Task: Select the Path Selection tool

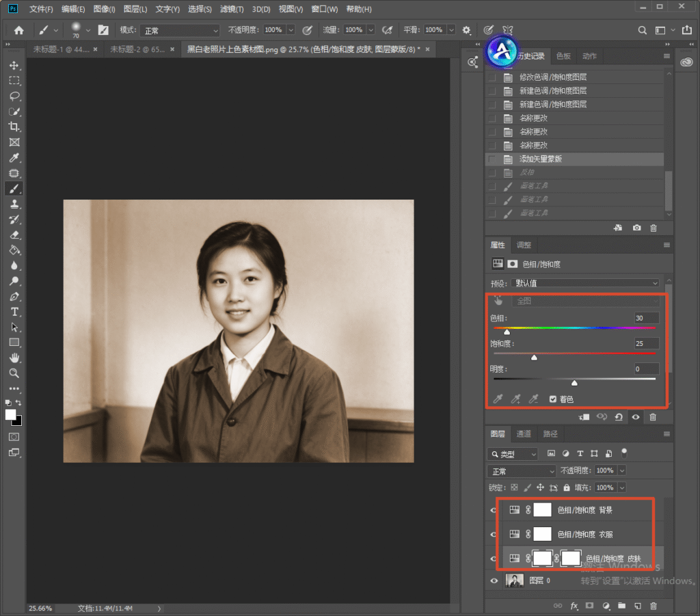Action: coord(14,327)
